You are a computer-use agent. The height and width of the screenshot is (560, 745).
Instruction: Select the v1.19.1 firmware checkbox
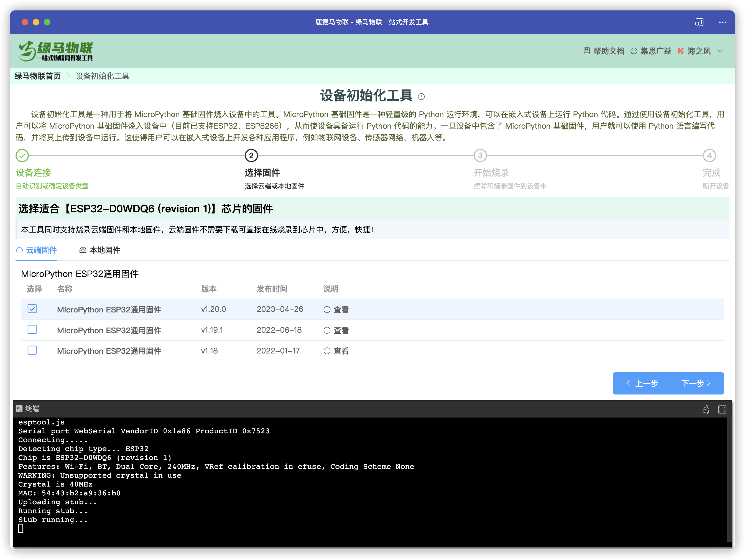32,330
